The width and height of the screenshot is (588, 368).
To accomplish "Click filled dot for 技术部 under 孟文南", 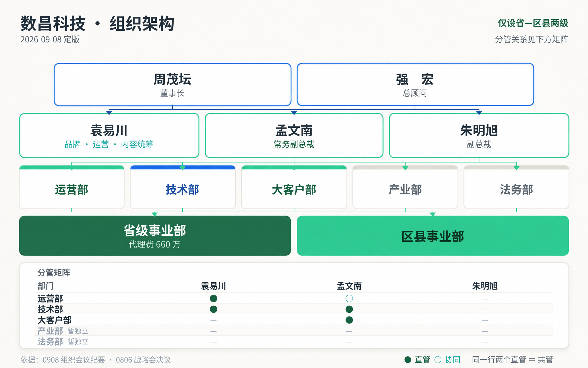I will point(349,309).
